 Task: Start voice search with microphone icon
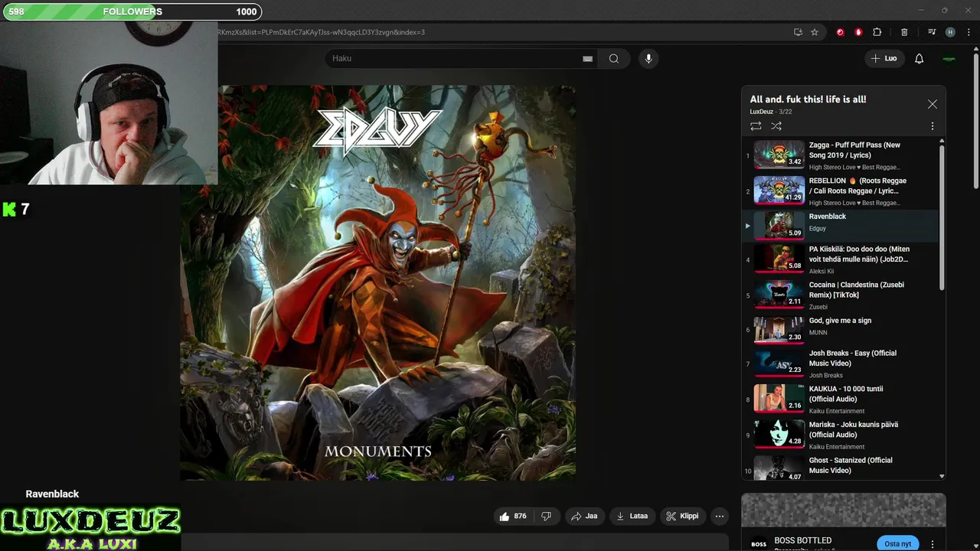648,58
